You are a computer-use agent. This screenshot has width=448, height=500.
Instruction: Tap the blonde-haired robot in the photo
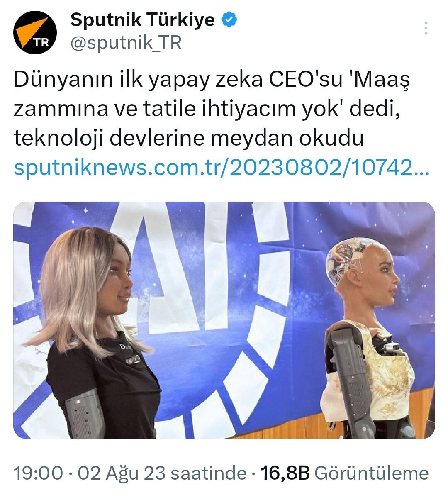pyautogui.click(x=97, y=332)
